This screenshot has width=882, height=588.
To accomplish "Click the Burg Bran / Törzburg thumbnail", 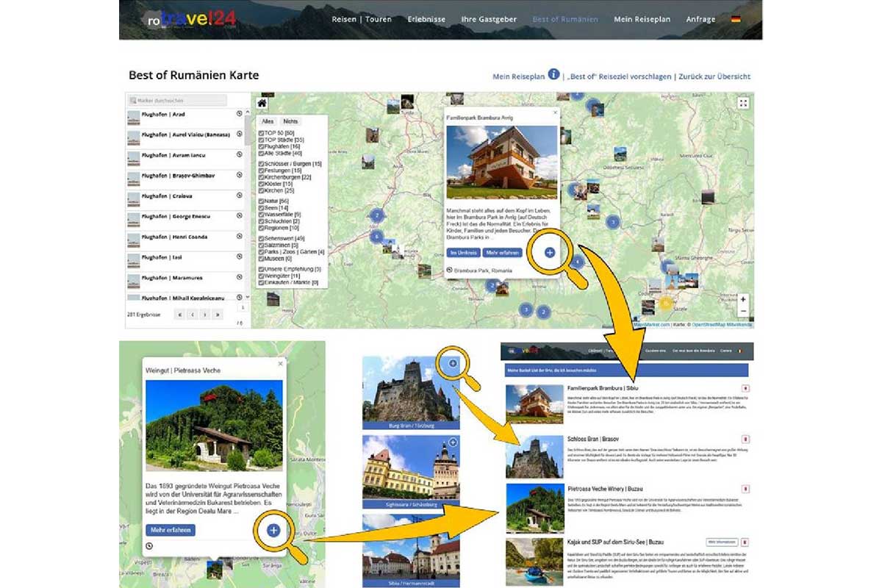I will pos(411,392).
